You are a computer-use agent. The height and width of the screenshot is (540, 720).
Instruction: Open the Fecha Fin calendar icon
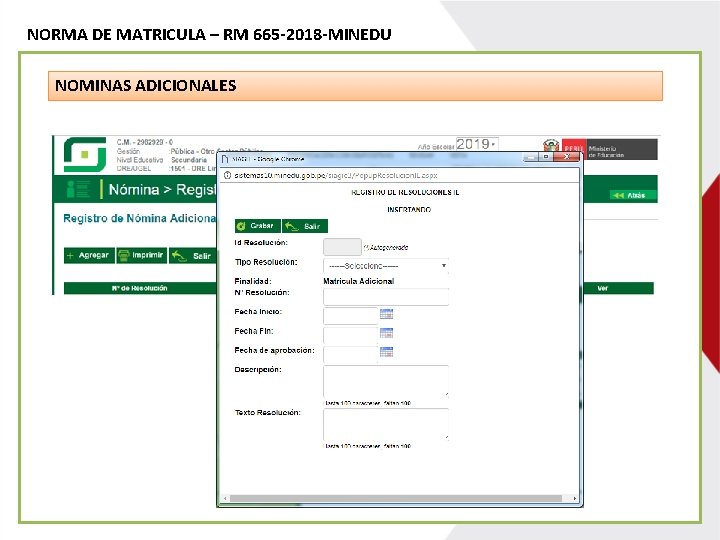tap(386, 333)
